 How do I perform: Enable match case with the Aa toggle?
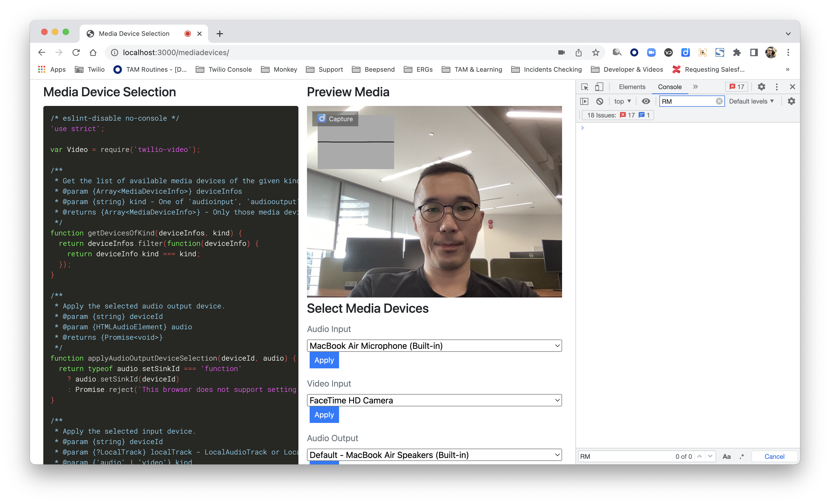tap(727, 456)
